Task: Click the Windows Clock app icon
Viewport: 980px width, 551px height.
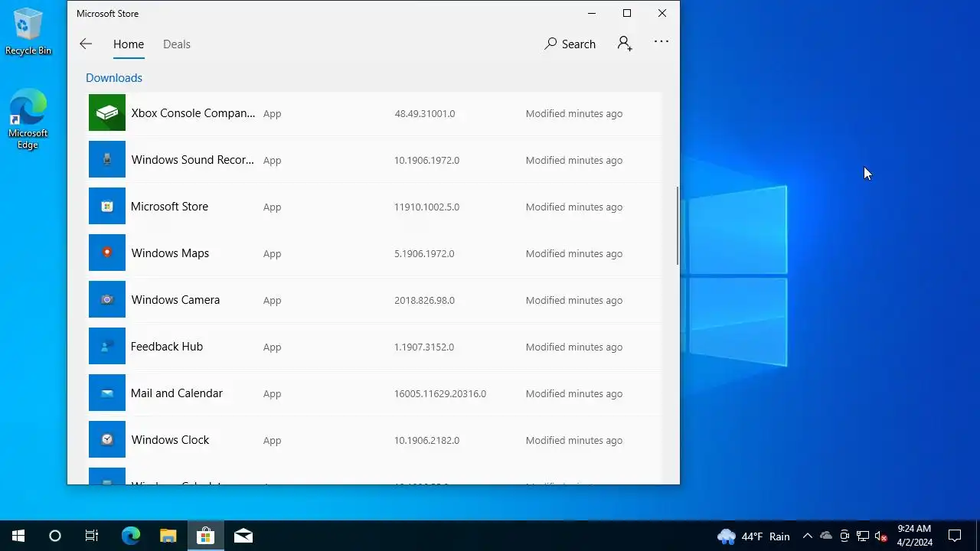Action: pyautogui.click(x=107, y=440)
